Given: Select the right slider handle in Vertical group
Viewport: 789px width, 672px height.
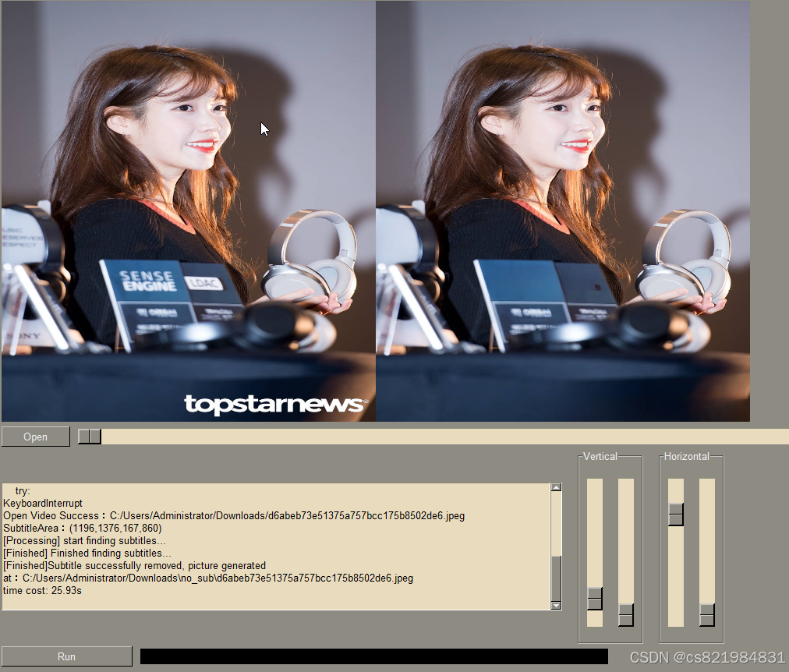Looking at the screenshot, I should tap(626, 614).
